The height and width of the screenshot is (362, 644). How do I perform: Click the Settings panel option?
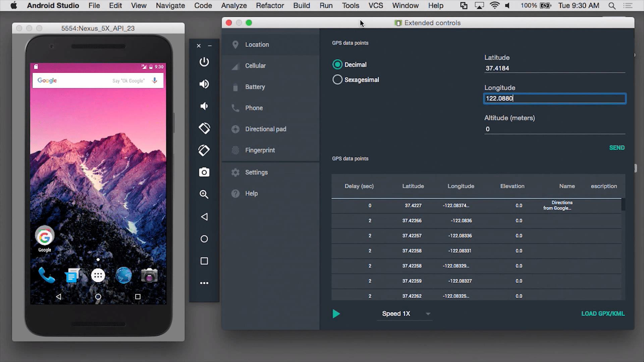point(257,172)
